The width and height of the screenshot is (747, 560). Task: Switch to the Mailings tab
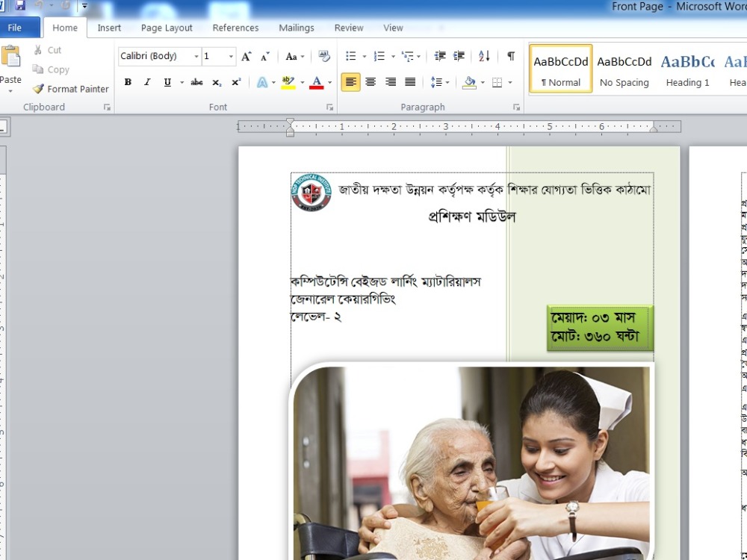click(297, 28)
